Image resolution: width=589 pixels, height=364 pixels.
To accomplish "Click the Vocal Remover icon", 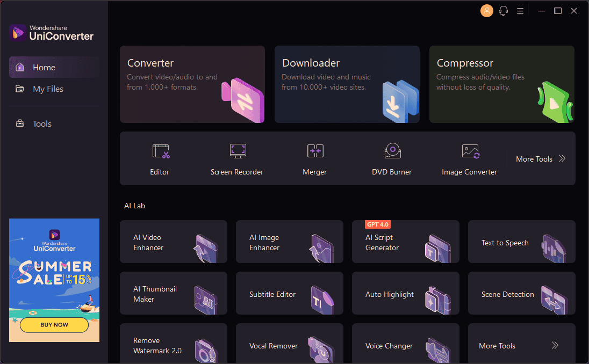I will coord(321,350).
